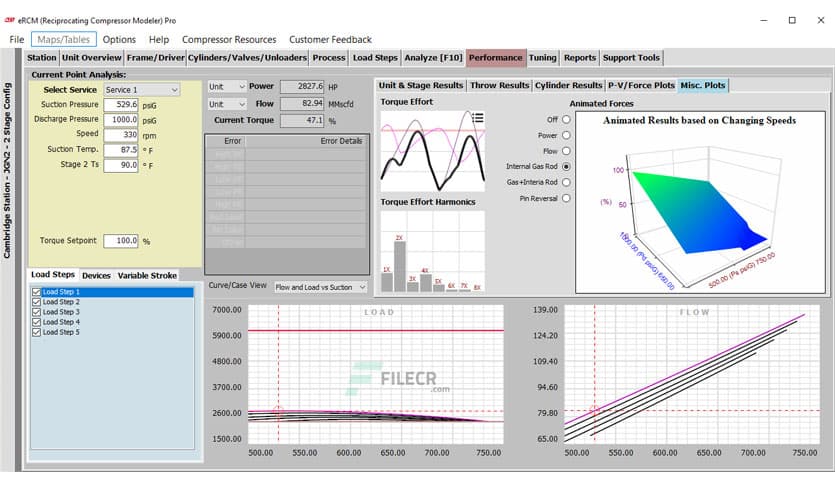Select the Misc. Plots tab
Screen dimensions: 836x484
[703, 85]
